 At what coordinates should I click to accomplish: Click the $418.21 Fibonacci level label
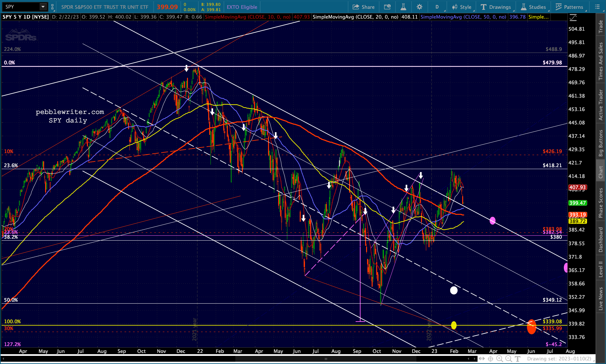(x=552, y=166)
